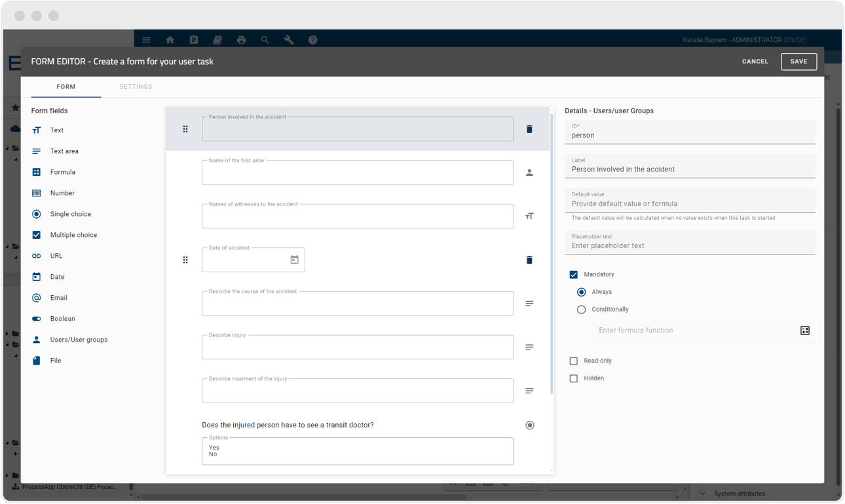Click ProcessApp Übersicht item in background tree
Image resolution: width=845 pixels, height=504 pixels.
point(69,487)
